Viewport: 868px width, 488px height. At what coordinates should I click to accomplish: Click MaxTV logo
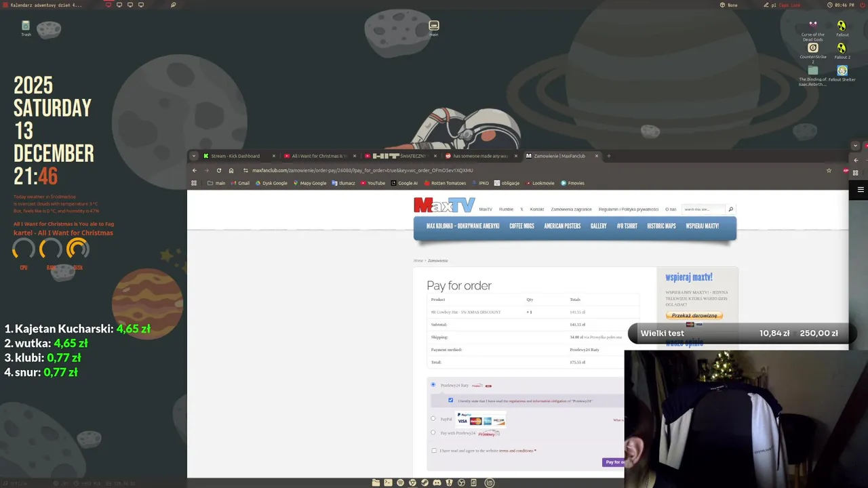444,205
